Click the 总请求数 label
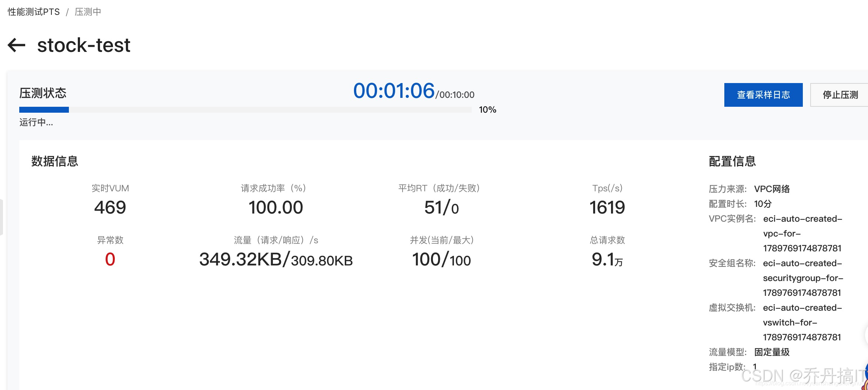The height and width of the screenshot is (390, 868). [607, 240]
